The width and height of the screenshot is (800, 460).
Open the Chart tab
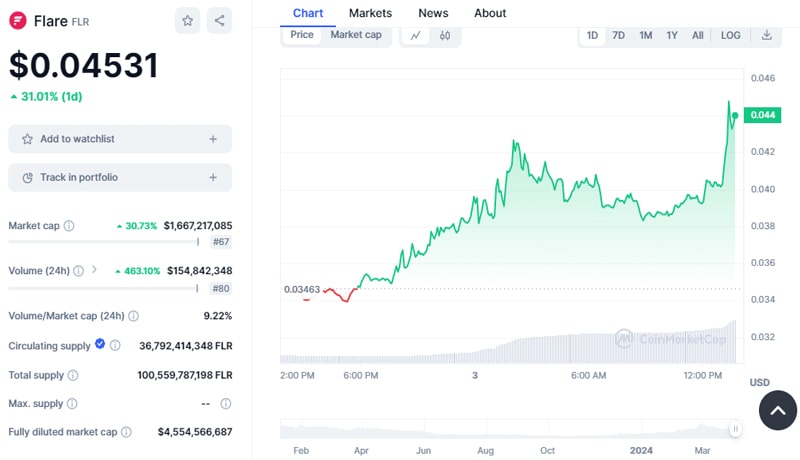(x=308, y=13)
